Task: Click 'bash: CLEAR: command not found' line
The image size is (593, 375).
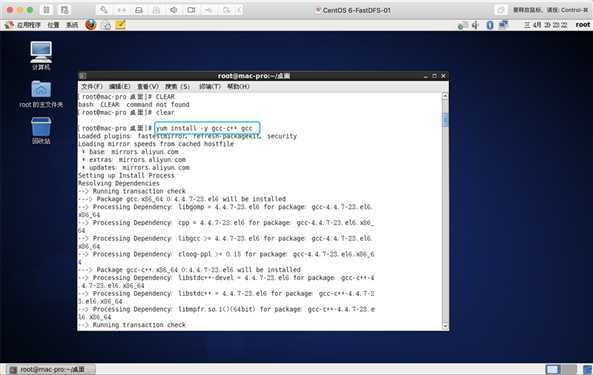Action: pos(134,104)
